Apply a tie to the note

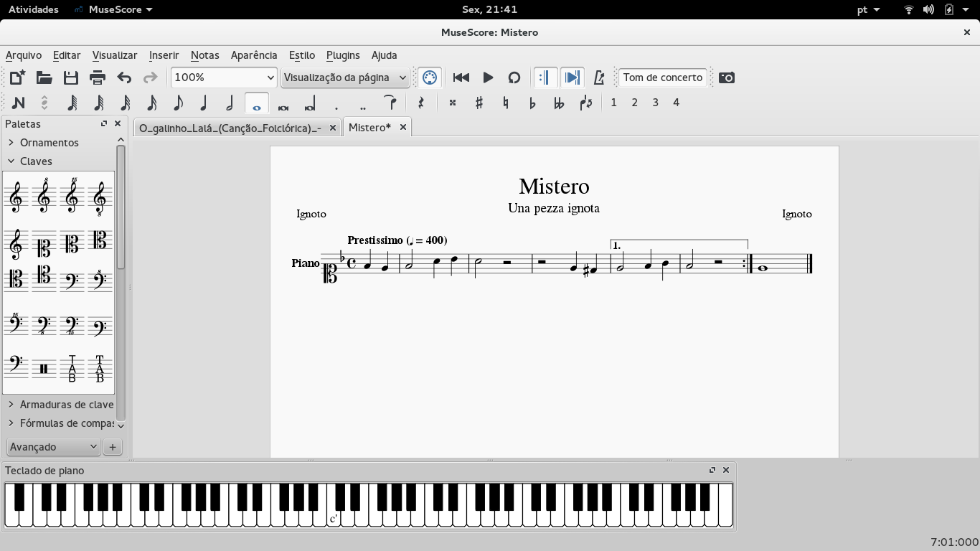[x=390, y=103]
